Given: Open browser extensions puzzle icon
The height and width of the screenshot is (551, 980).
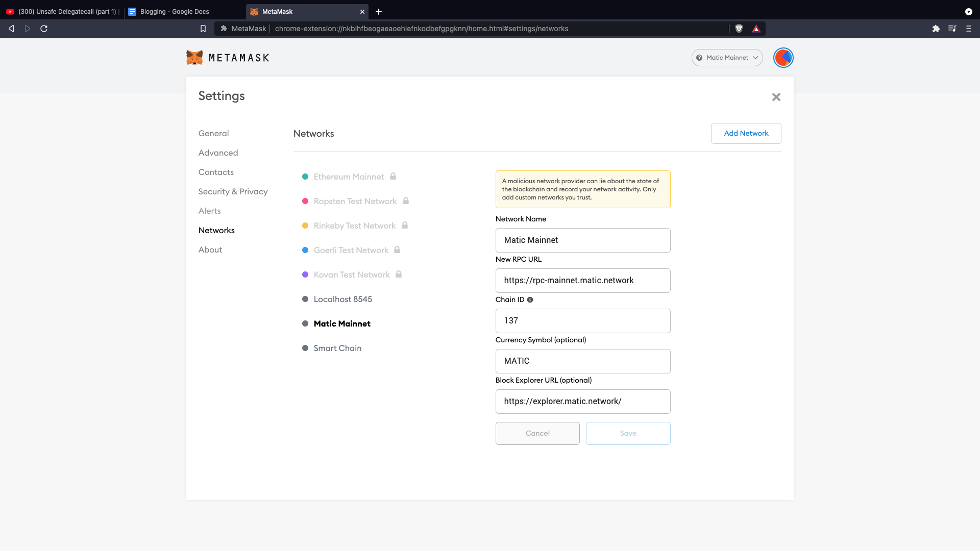Looking at the screenshot, I should (937, 29).
